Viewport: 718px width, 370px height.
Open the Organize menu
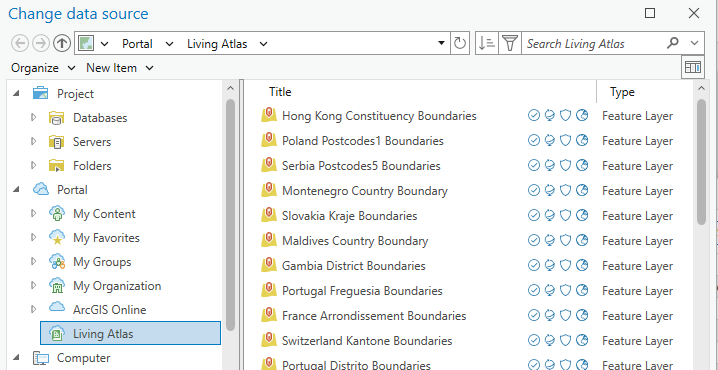[x=43, y=68]
